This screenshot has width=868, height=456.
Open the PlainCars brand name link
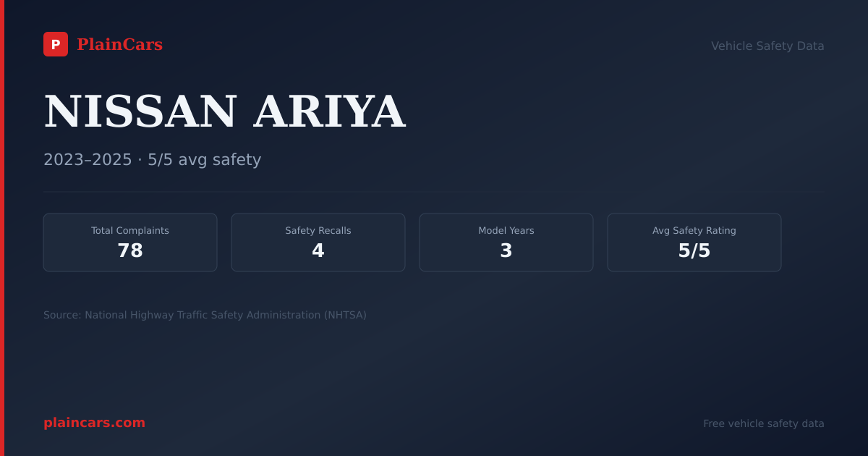(x=119, y=45)
